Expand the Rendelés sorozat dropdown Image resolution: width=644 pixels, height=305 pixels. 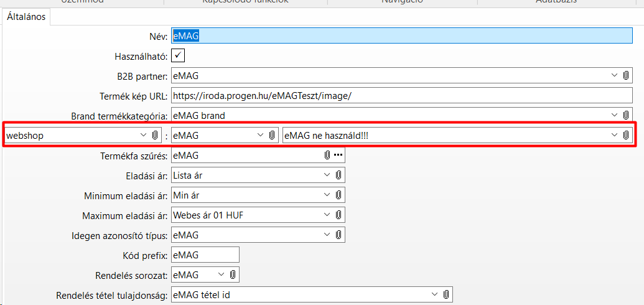point(221,275)
